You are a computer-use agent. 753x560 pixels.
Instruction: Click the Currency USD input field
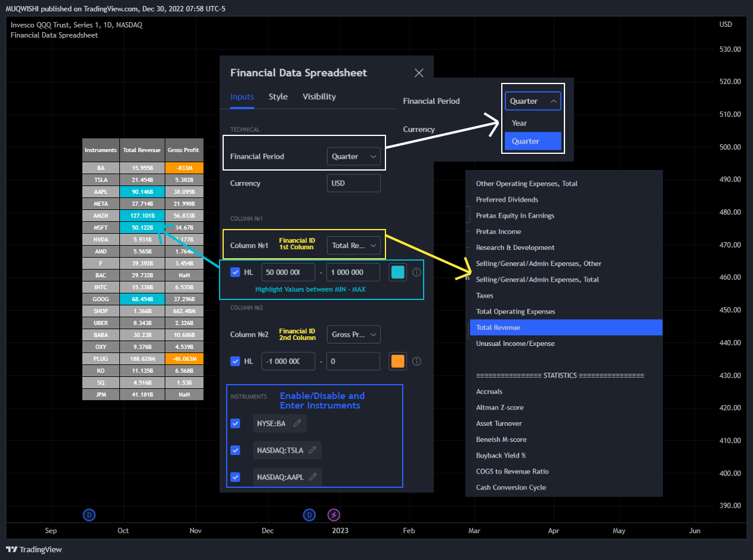[354, 183]
